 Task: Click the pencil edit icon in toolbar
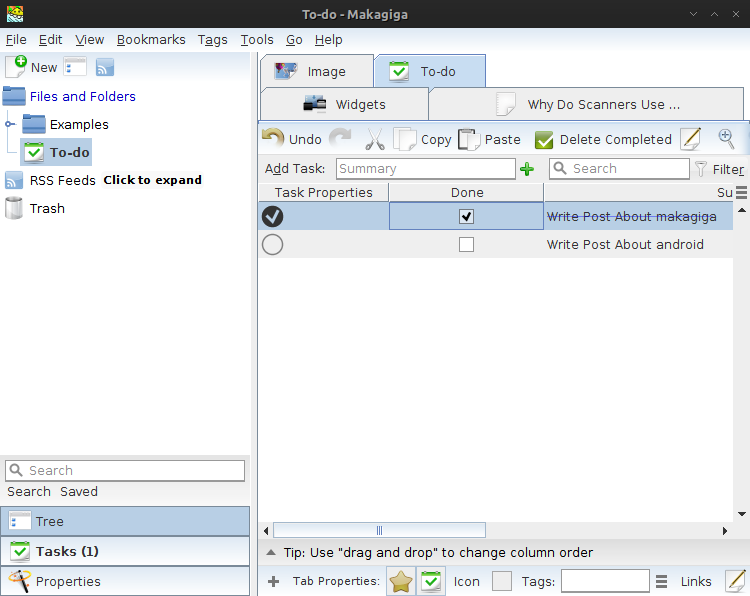pyautogui.click(x=691, y=139)
